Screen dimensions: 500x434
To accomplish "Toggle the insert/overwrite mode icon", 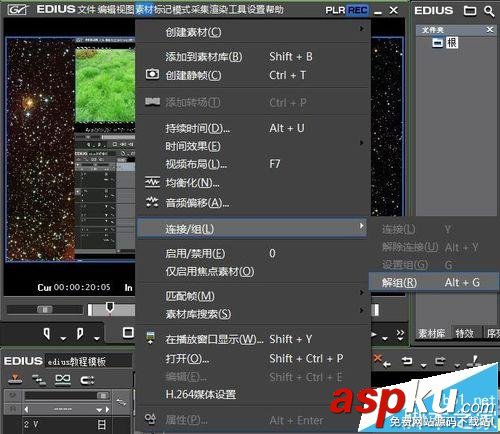I will pyautogui.click(x=15, y=379).
